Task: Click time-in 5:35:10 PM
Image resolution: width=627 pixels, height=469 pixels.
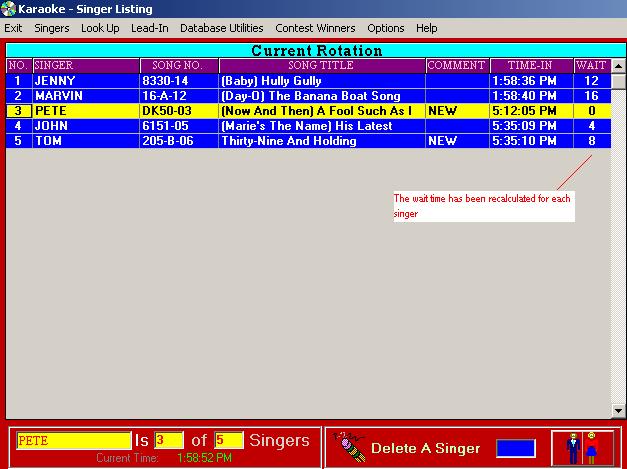Action: (524, 141)
